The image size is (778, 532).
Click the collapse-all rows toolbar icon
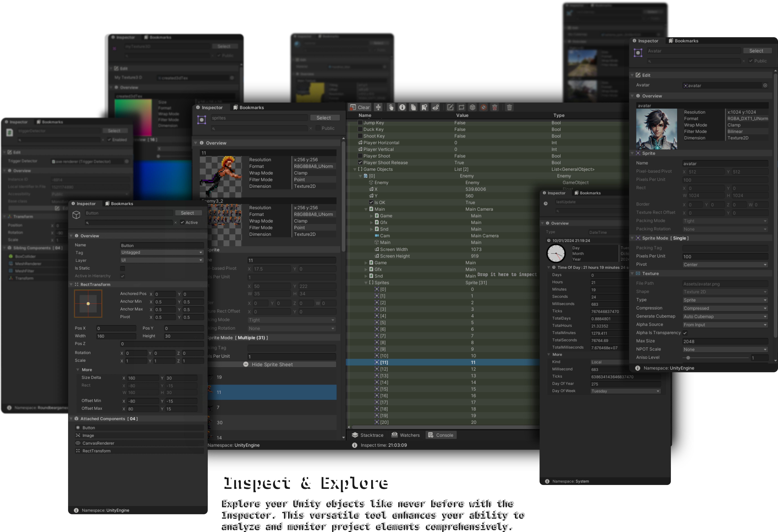(x=378, y=107)
